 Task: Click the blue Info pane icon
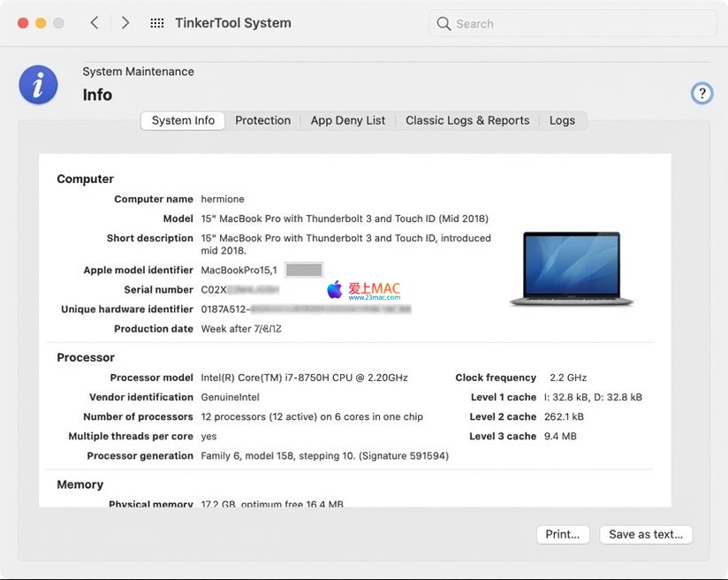point(38,85)
